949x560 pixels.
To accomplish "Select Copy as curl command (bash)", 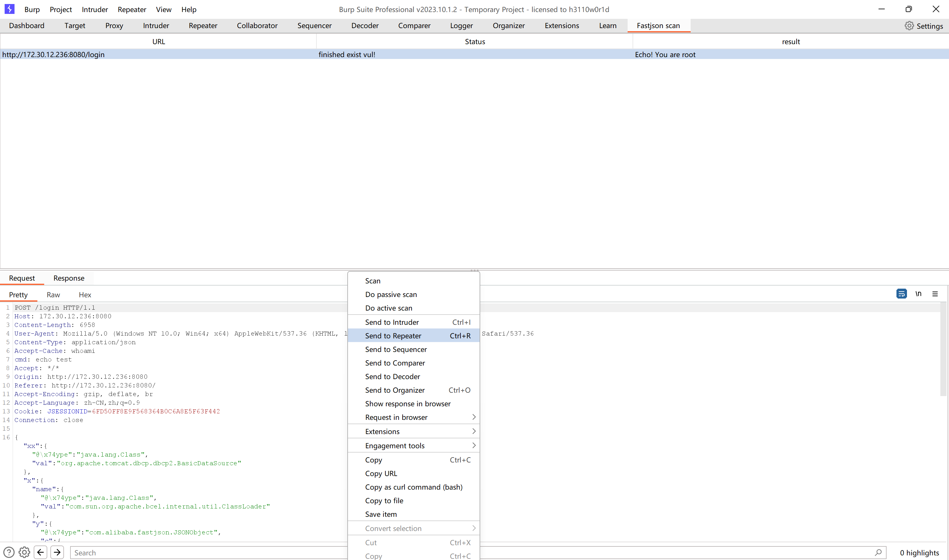I will [x=413, y=487].
